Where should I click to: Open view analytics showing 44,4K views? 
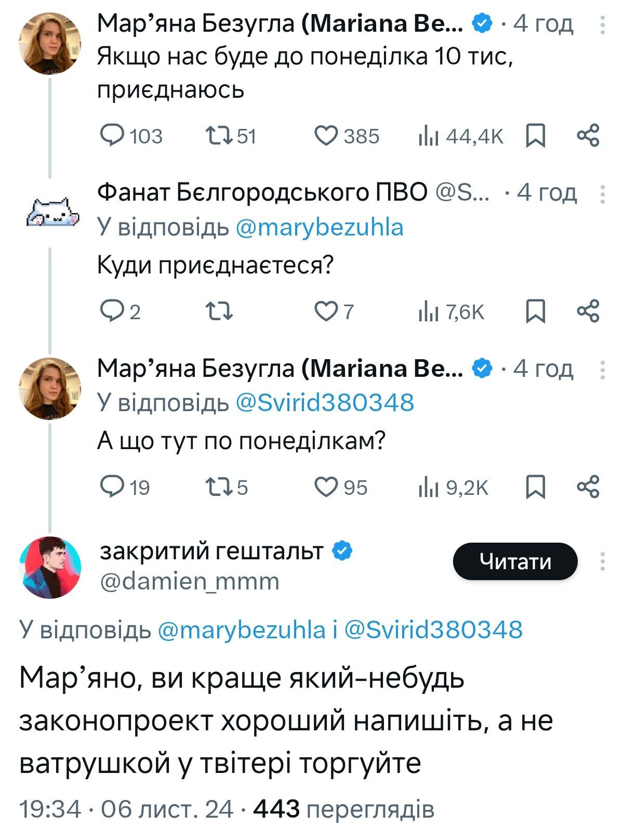[x=430, y=136]
